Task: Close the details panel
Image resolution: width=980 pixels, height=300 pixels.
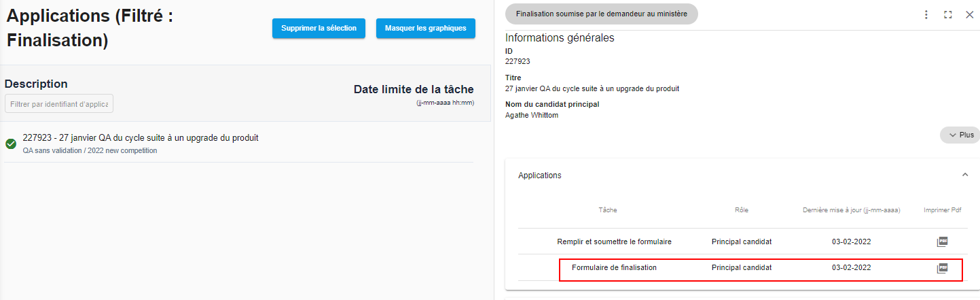Action: coord(969,14)
